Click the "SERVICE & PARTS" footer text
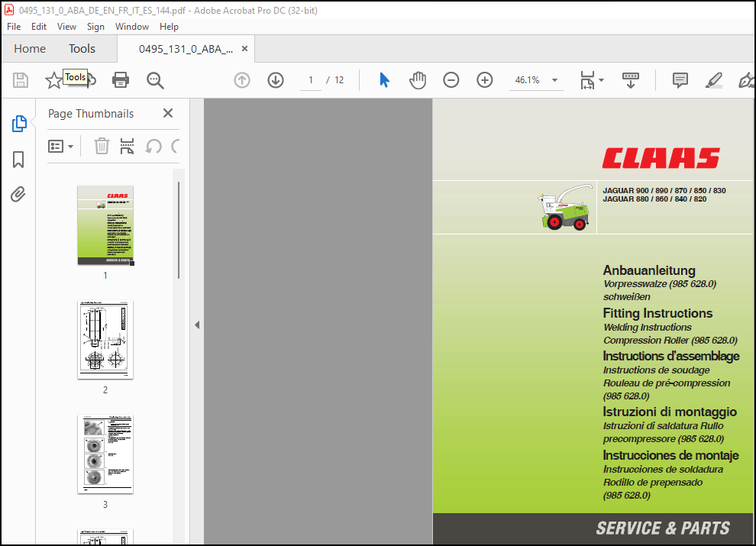Screen dimensions: 756x546 663,528
